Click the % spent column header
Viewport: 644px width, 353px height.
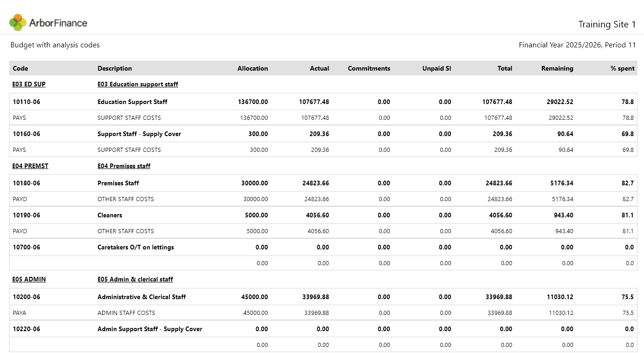622,68
